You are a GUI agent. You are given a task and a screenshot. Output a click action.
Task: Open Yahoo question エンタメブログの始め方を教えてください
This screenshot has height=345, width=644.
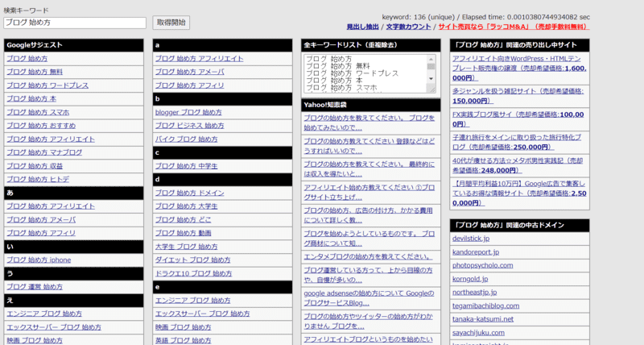[x=369, y=256]
